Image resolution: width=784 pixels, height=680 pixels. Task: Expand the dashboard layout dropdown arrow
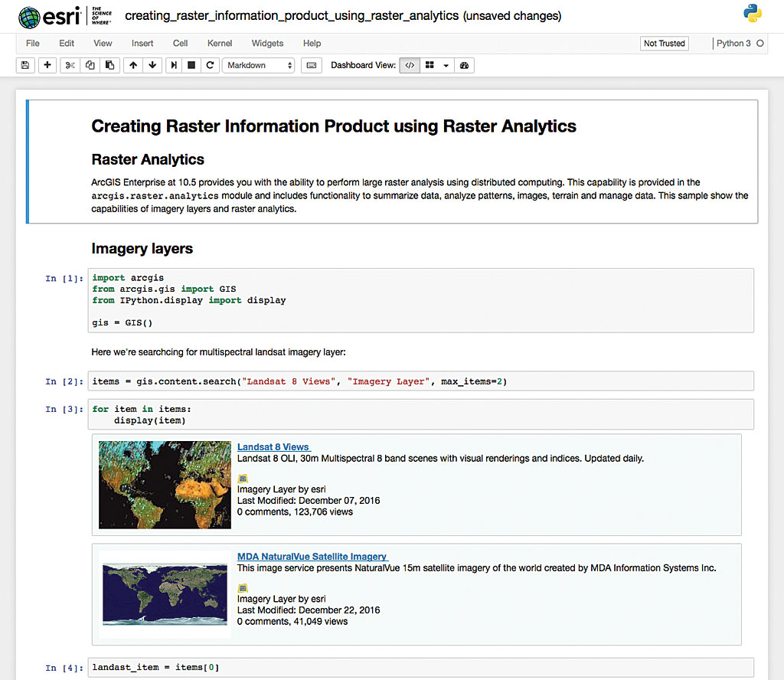point(446,65)
